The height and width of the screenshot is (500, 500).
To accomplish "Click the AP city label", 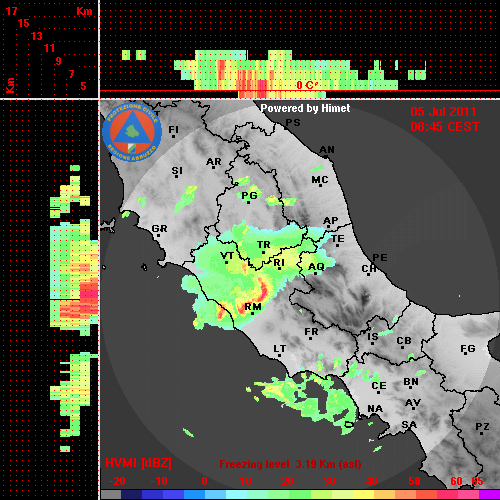I will click(330, 220).
